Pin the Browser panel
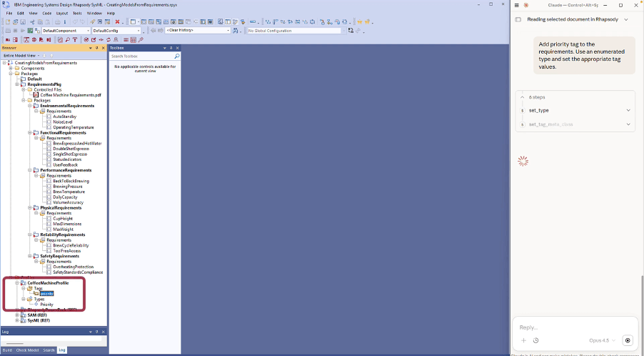This screenshot has width=644, height=356. tap(97, 48)
